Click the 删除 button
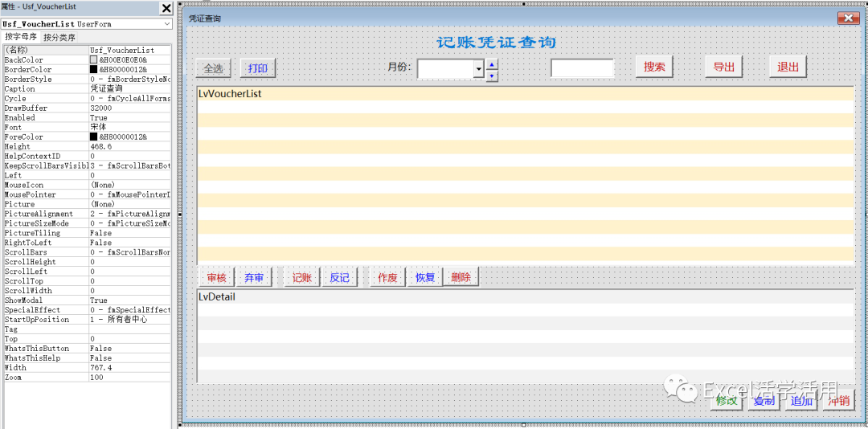This screenshot has width=868, height=429. (461, 278)
